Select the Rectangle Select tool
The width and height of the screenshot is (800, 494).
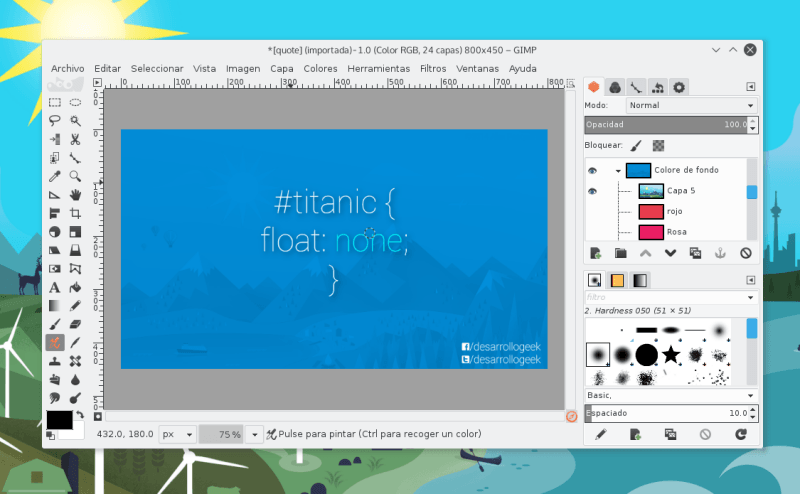click(55, 103)
